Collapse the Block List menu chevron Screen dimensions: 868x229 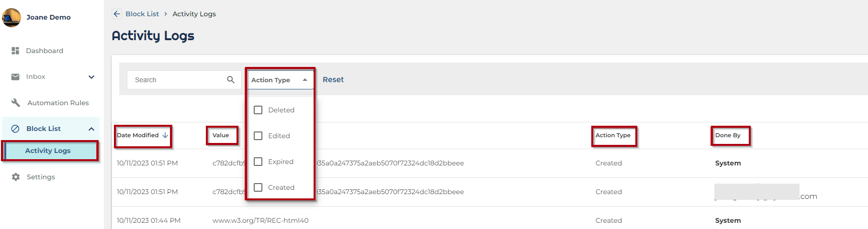point(91,129)
